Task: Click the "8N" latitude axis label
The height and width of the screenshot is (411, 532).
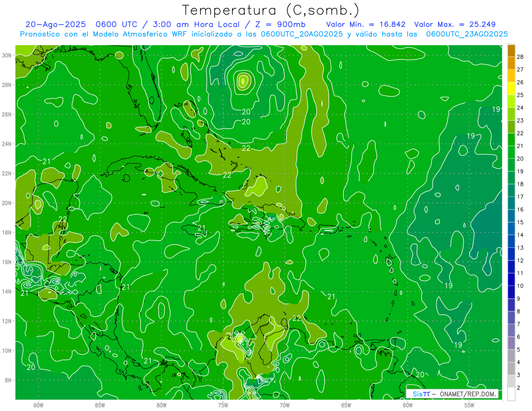Action: click(x=8, y=380)
